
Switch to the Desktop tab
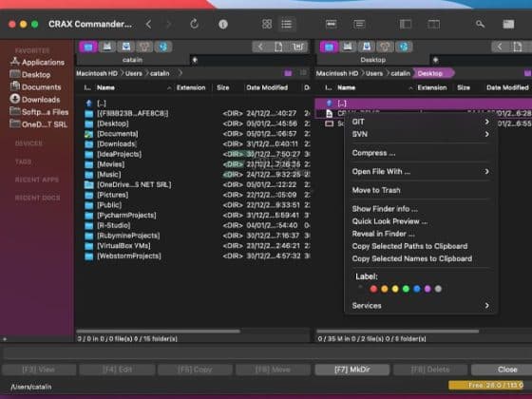pos(372,60)
